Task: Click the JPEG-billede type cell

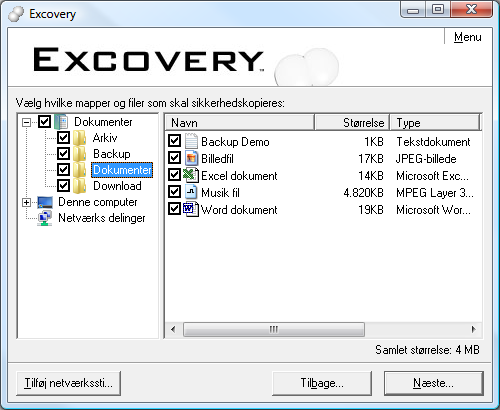Action: pyautogui.click(x=426, y=159)
